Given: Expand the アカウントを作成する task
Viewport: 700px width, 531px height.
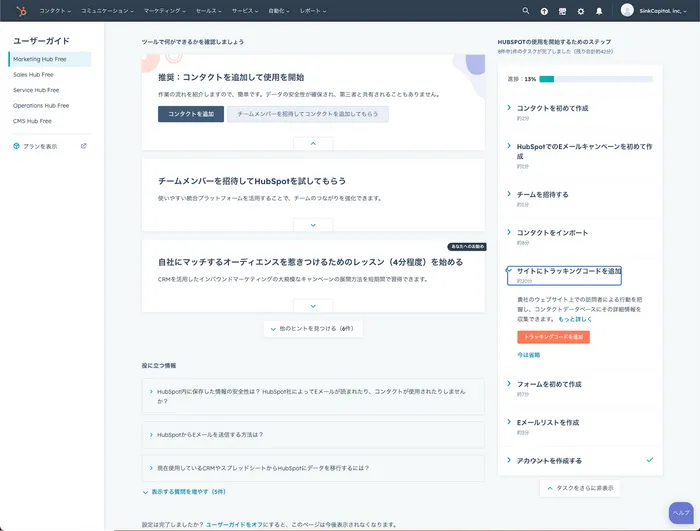Looking at the screenshot, I should tap(549, 460).
